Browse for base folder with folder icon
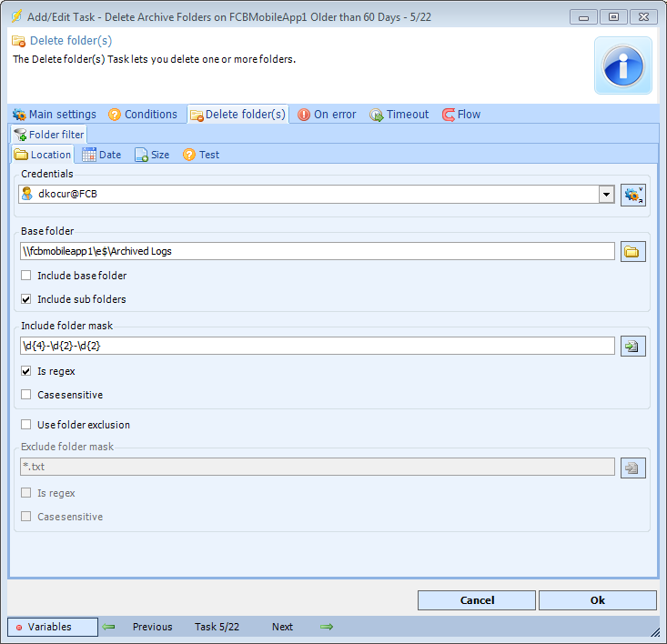The width and height of the screenshot is (667, 644). pos(633,252)
